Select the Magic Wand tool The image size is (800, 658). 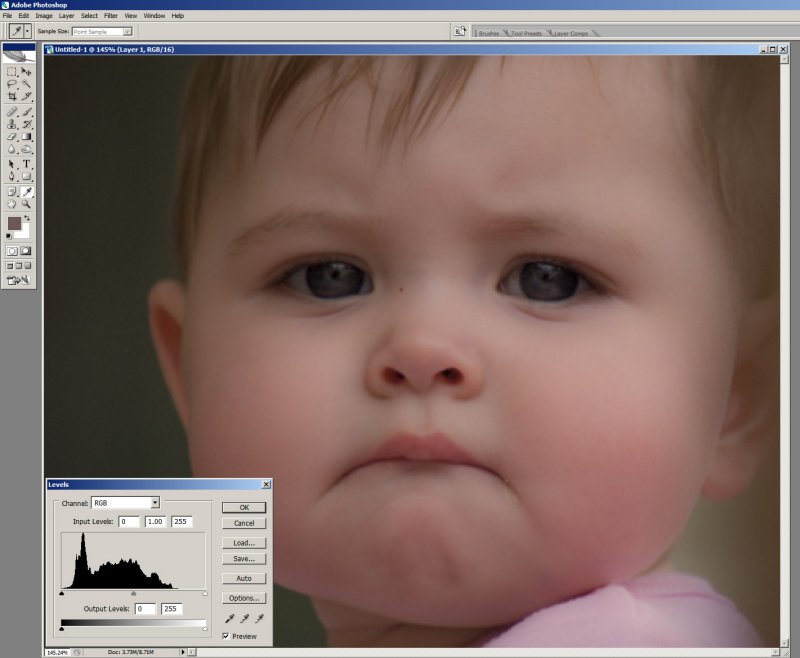coord(26,84)
